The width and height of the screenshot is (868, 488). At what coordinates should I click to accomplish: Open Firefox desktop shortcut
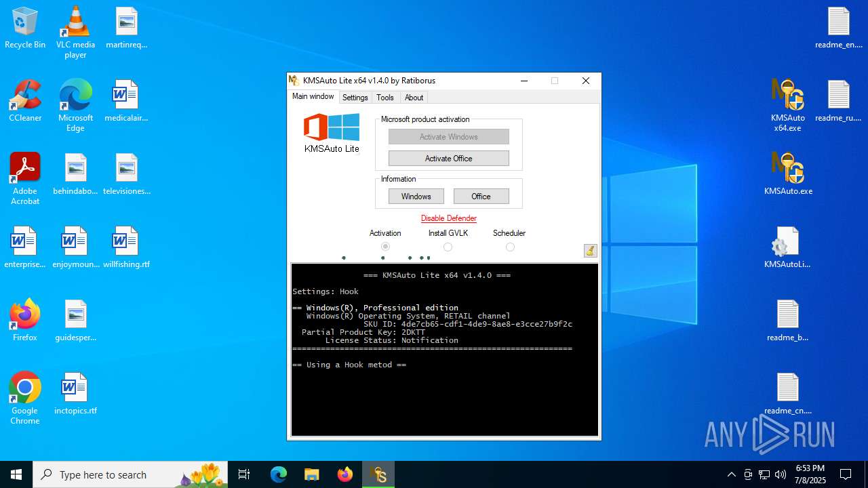coord(25,321)
